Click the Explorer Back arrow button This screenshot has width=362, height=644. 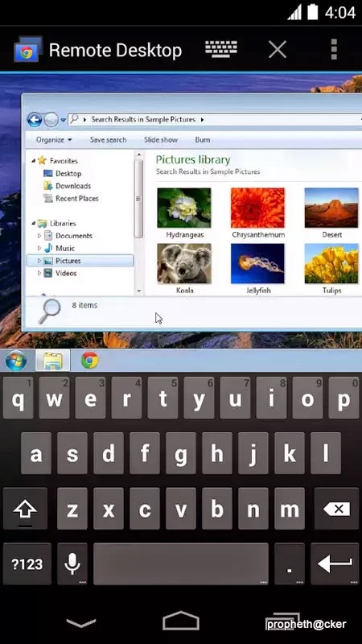click(35, 119)
